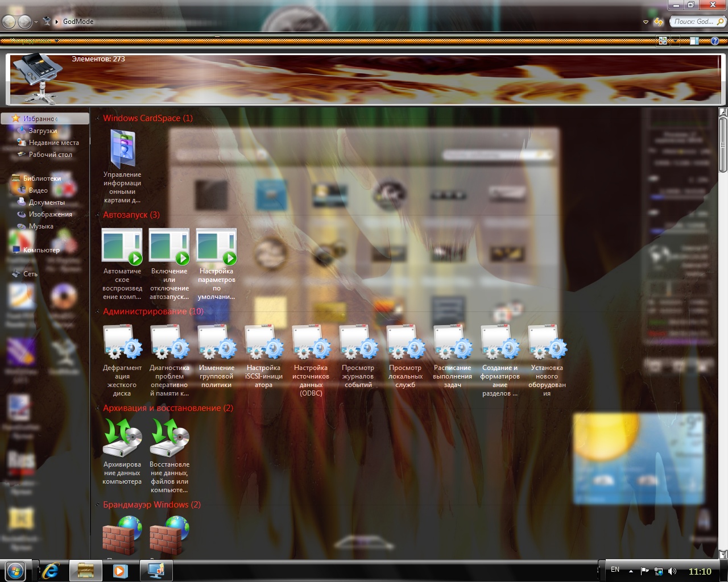Screen dimensions: 728x582
Task: Collapse the Администрирование group
Action: [98, 311]
